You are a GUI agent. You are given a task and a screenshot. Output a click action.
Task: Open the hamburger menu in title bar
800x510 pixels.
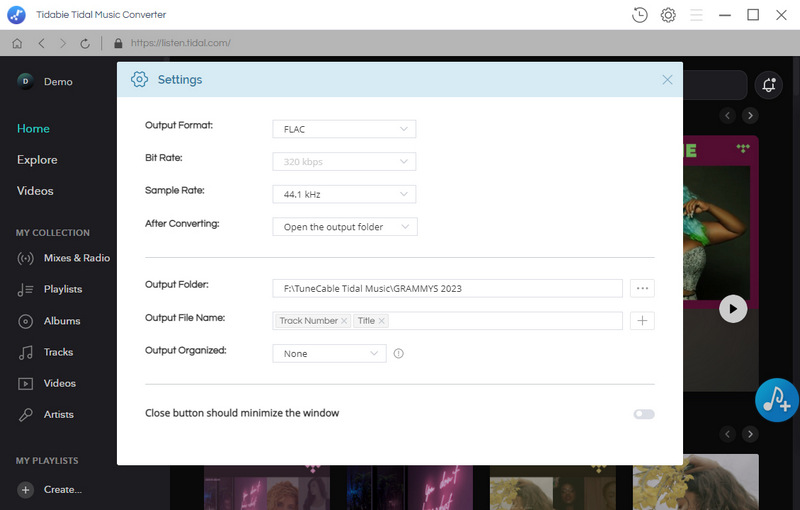coord(696,15)
